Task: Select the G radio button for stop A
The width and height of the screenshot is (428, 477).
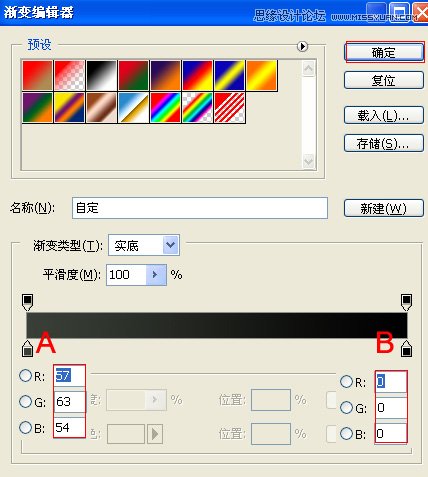Action: pyautogui.click(x=25, y=402)
